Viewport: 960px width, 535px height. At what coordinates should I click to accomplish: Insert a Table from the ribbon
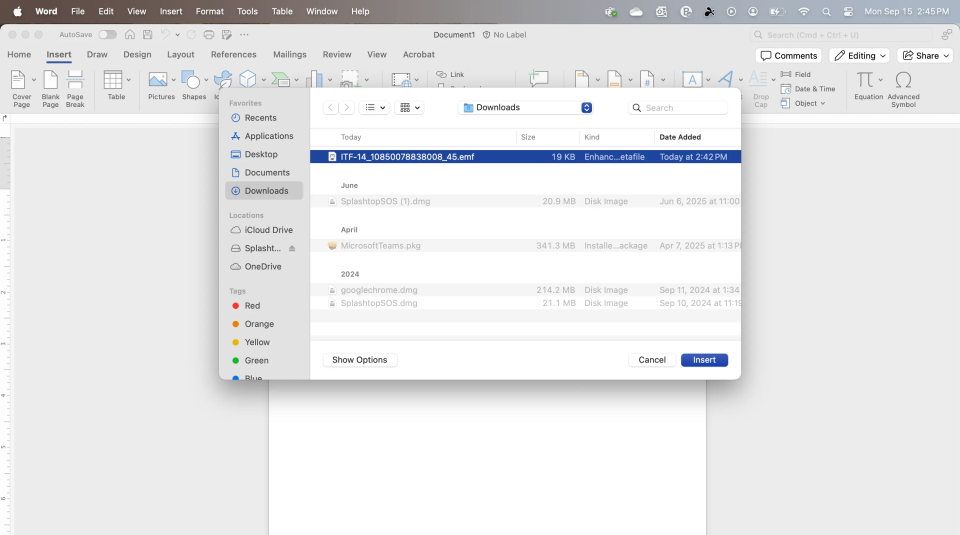[116, 81]
